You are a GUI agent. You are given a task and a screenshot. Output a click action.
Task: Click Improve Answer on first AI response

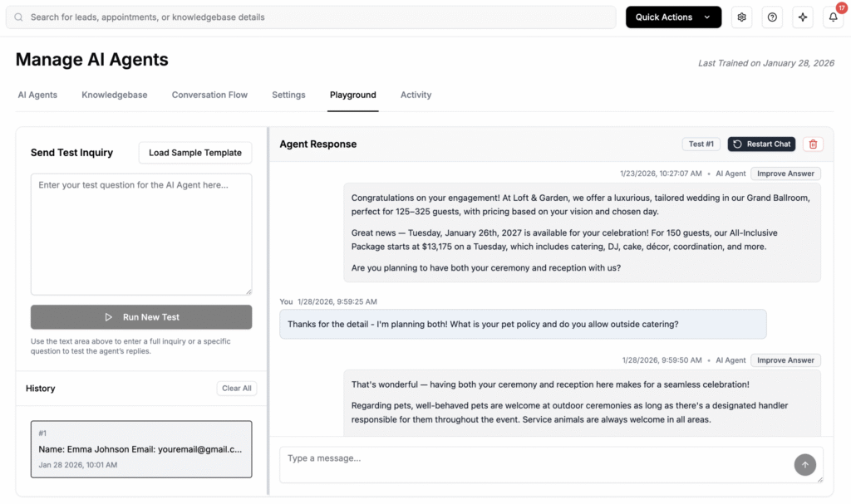[x=785, y=174]
